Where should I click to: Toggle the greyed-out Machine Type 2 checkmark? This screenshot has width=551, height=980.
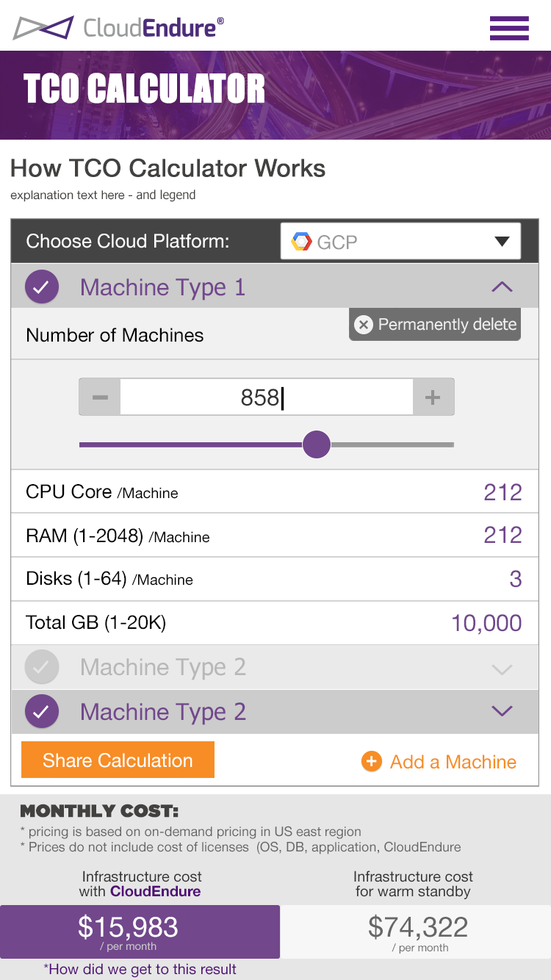pos(42,668)
